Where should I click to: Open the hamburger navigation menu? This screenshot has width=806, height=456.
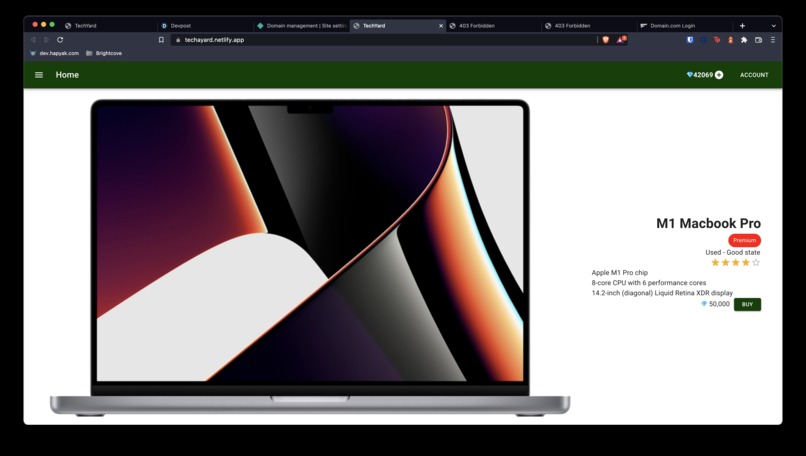[x=39, y=75]
